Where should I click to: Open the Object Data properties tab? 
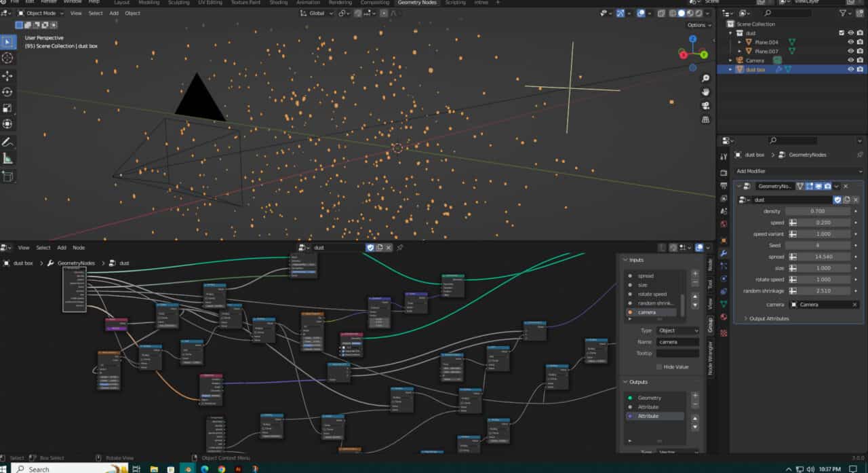point(724,304)
